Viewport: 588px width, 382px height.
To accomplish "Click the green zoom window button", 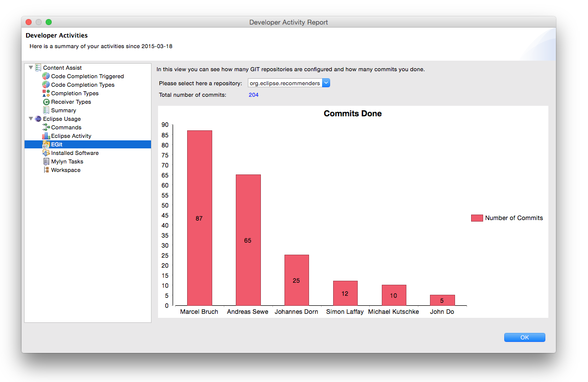I will 48,22.
